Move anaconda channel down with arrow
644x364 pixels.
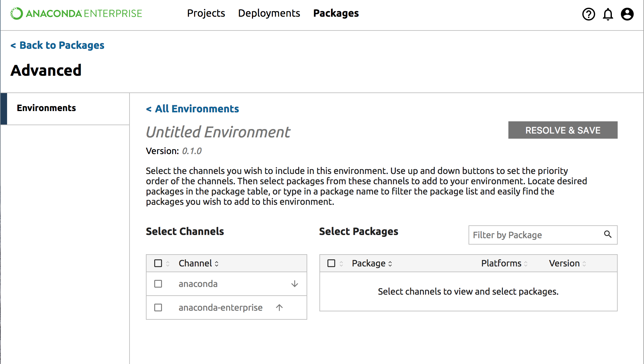click(x=294, y=284)
